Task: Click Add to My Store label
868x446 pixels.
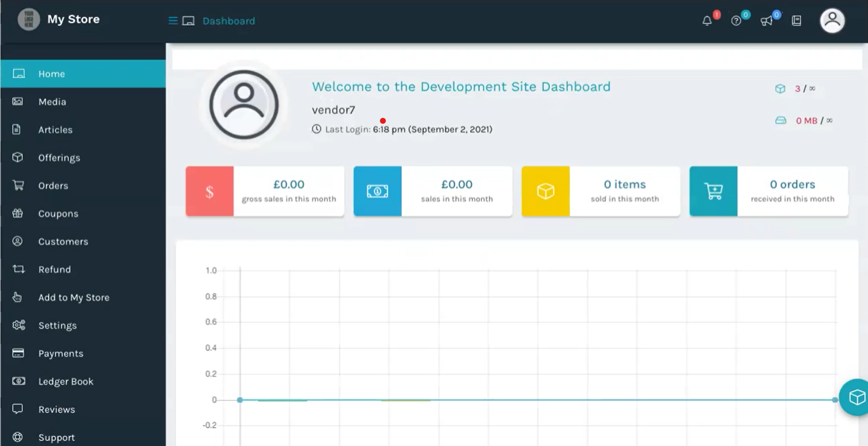Action: pos(74,297)
